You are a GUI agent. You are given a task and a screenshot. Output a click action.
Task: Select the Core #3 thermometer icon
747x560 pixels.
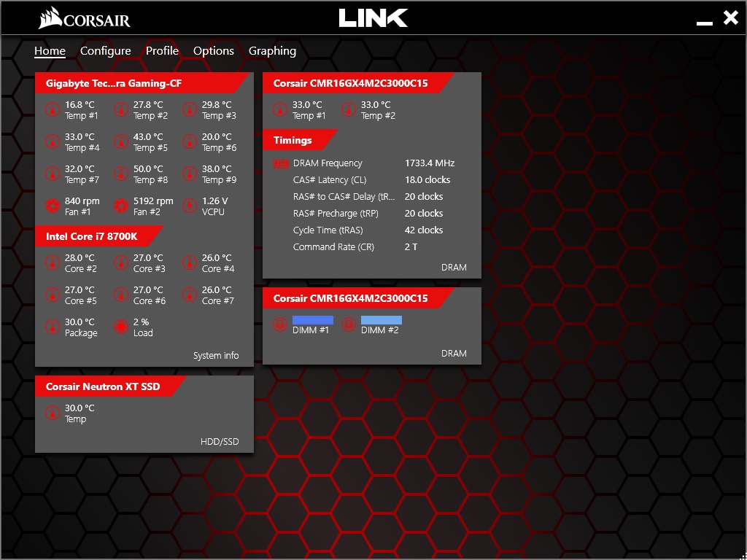121,262
